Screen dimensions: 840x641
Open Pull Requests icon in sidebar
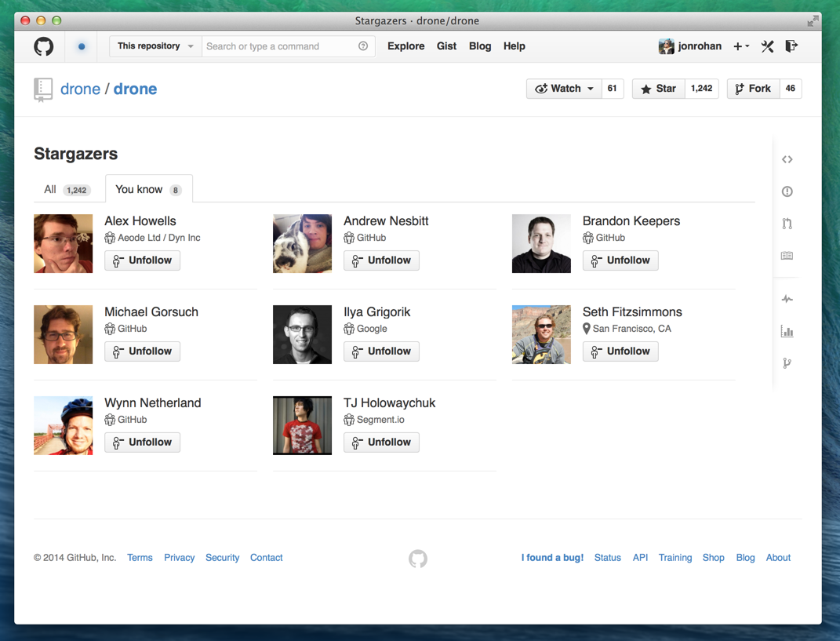787,224
